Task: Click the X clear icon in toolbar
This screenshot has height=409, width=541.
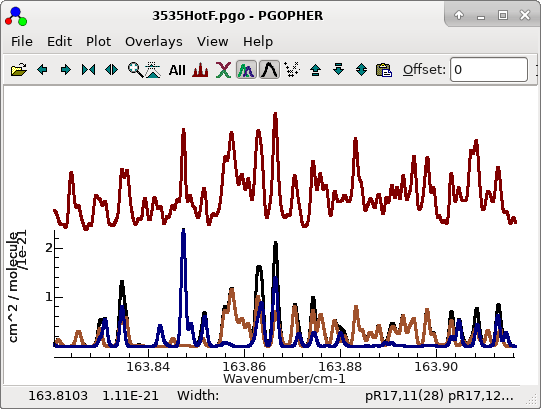Action: (x=223, y=70)
